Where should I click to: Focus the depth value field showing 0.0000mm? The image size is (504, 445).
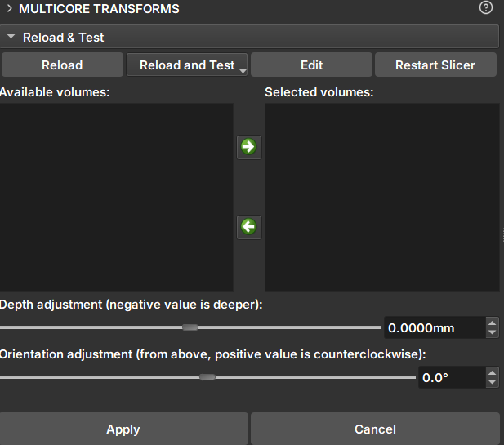431,328
